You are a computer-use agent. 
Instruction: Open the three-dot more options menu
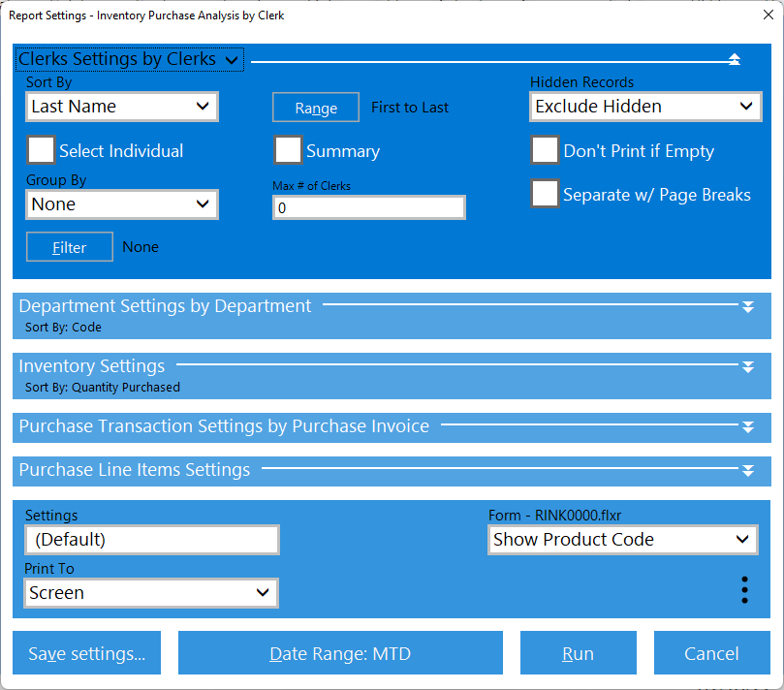pyautogui.click(x=744, y=590)
